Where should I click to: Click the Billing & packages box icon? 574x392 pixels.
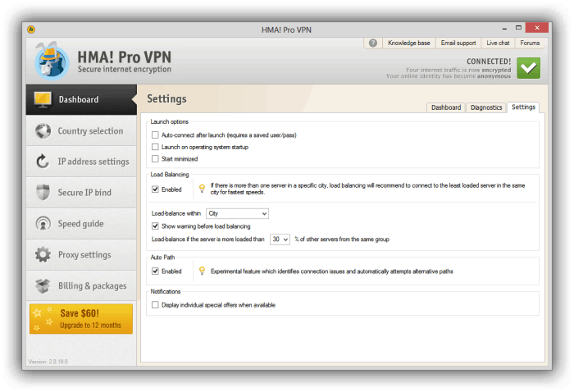[x=43, y=285]
